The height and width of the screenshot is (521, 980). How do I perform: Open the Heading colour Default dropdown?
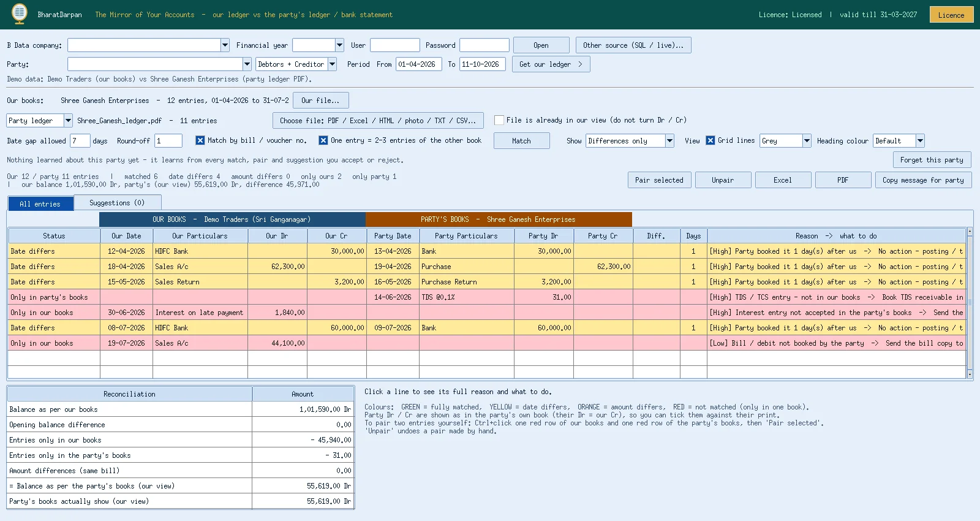coord(920,141)
